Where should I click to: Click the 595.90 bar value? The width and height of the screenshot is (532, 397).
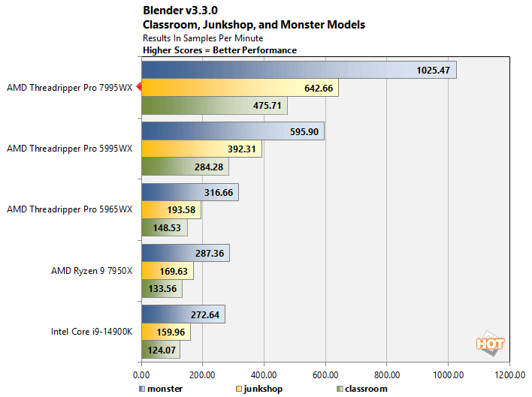(304, 131)
